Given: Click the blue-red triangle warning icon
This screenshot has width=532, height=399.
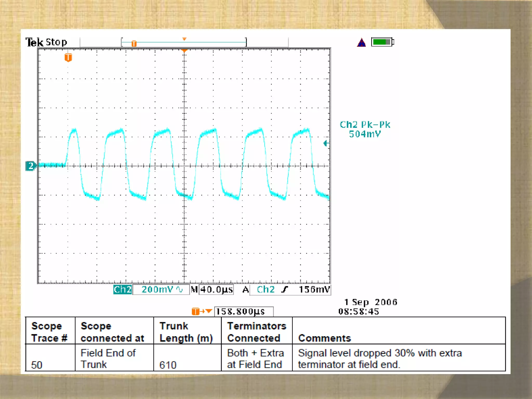Looking at the screenshot, I should click(x=361, y=42).
